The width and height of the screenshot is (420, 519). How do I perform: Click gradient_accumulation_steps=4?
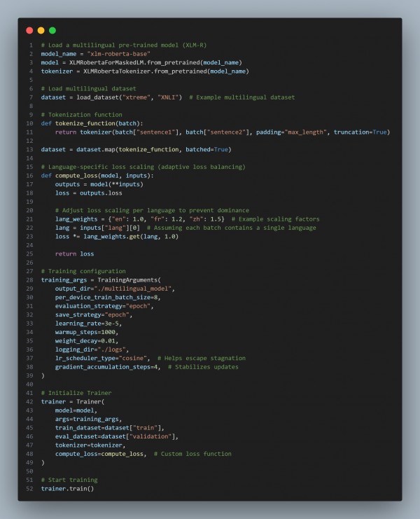click(106, 367)
